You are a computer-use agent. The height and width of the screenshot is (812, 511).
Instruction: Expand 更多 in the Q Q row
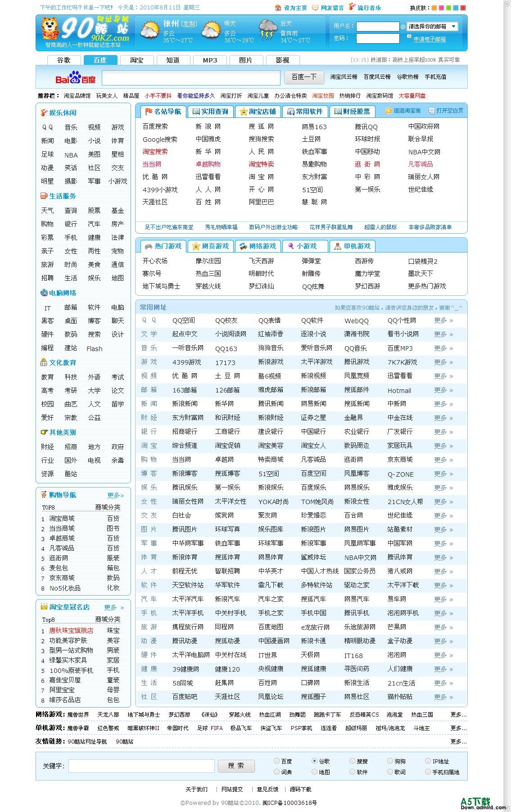443,320
